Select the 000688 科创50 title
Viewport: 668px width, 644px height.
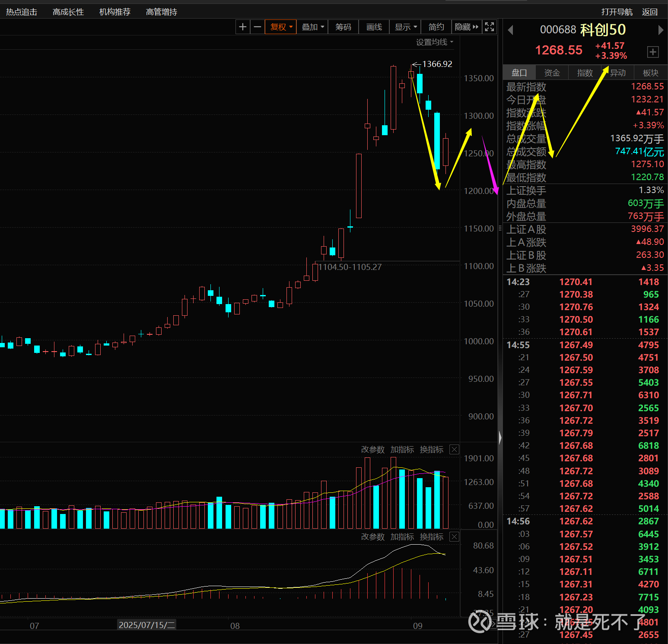pos(583,29)
